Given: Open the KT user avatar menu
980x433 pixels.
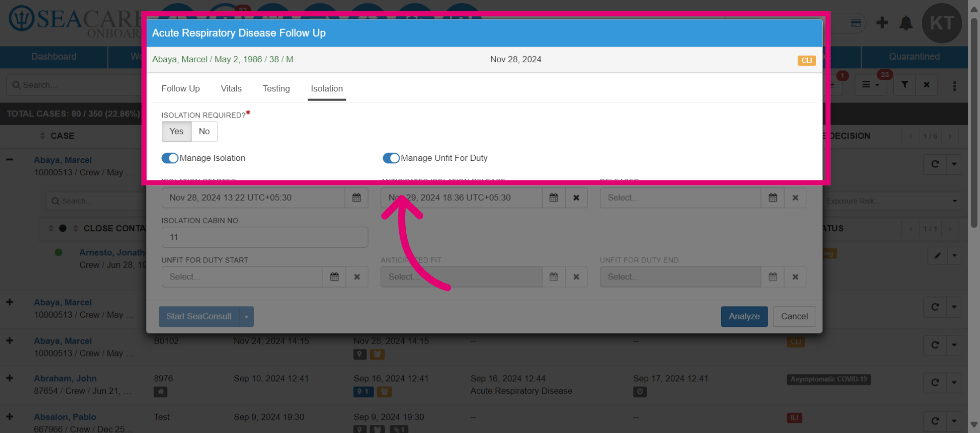Looking at the screenshot, I should tap(942, 23).
